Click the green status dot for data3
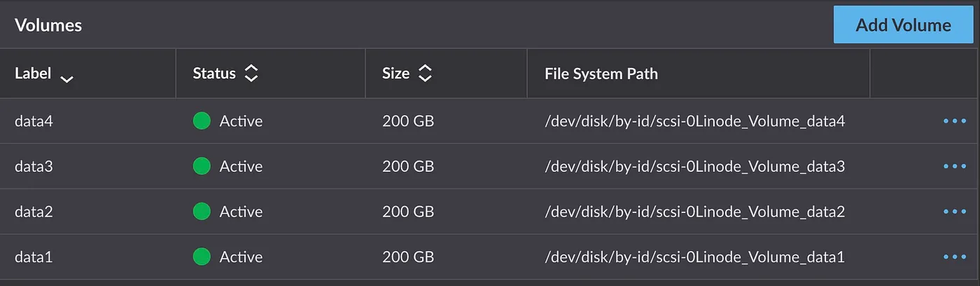 pyautogui.click(x=202, y=166)
